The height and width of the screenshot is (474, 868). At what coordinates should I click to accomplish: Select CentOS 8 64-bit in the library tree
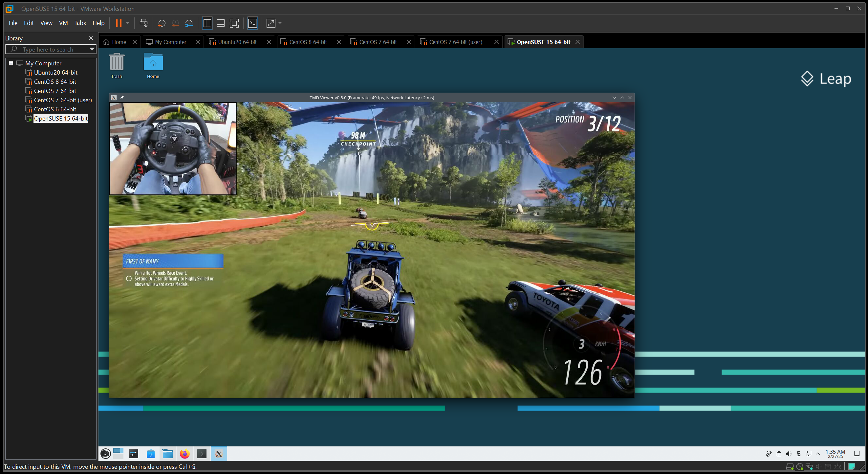[x=55, y=81]
